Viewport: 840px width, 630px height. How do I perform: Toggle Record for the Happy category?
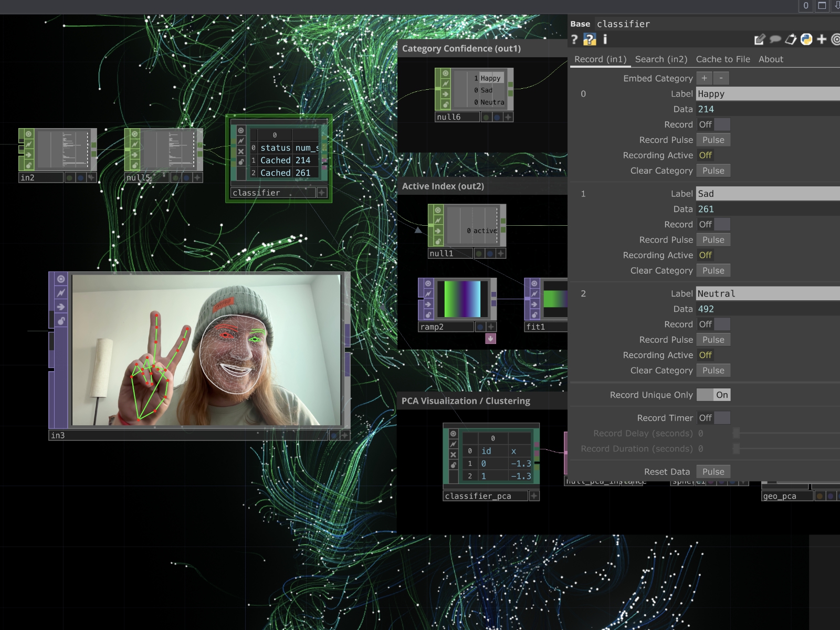(713, 124)
